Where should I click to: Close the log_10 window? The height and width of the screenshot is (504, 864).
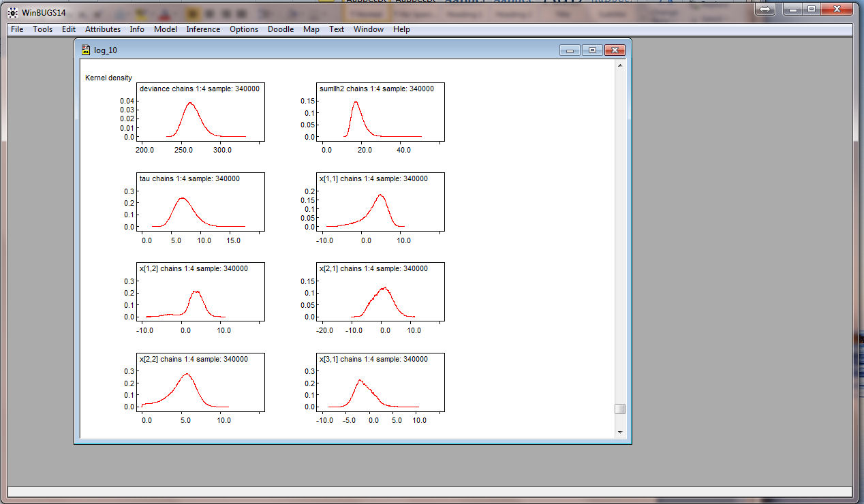point(615,50)
